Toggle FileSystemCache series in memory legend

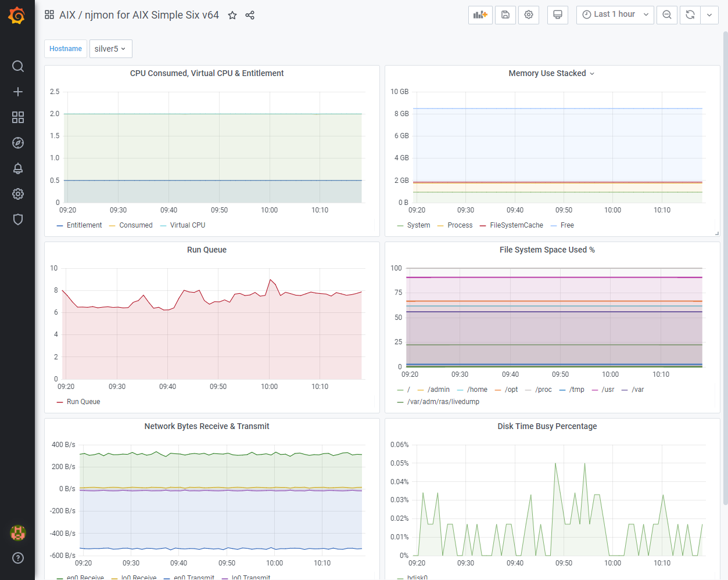(x=516, y=225)
